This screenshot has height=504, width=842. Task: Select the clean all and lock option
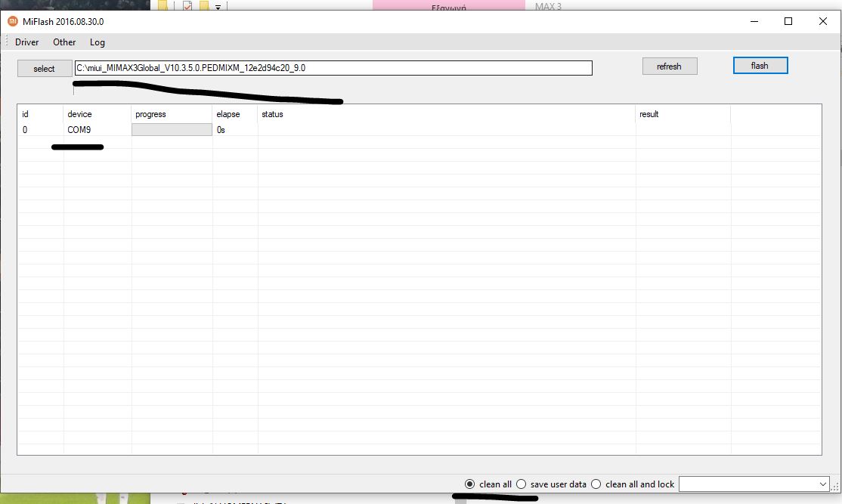tap(633, 484)
